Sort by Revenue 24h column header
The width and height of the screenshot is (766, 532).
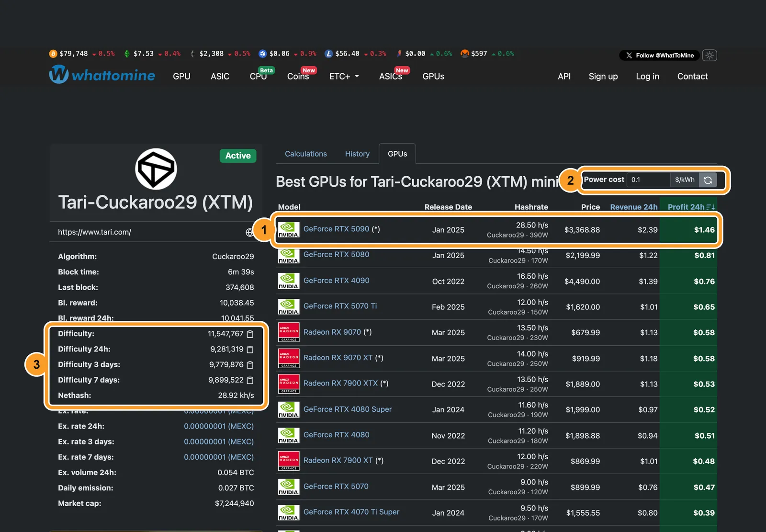point(634,207)
